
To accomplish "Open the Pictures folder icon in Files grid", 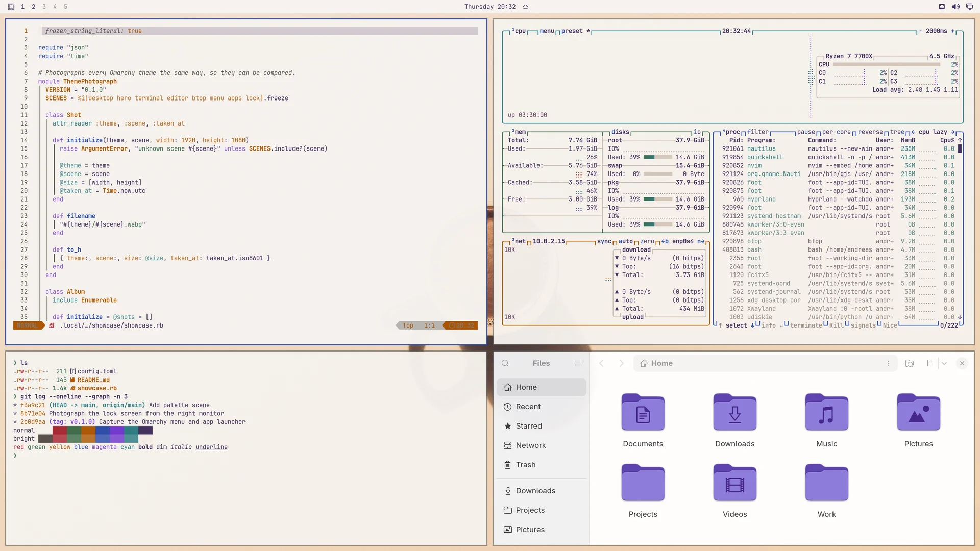I will pyautogui.click(x=918, y=412).
